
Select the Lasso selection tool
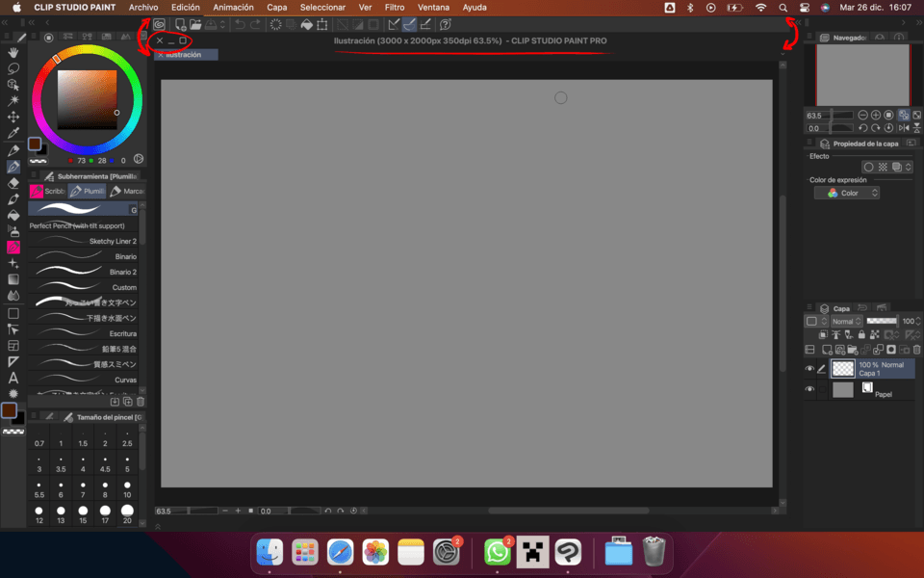pyautogui.click(x=13, y=68)
